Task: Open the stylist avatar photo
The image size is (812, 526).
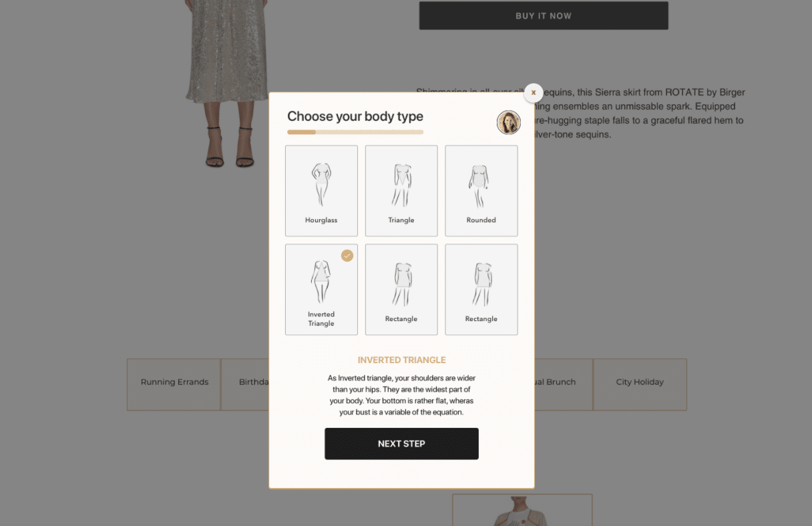Action: click(509, 122)
